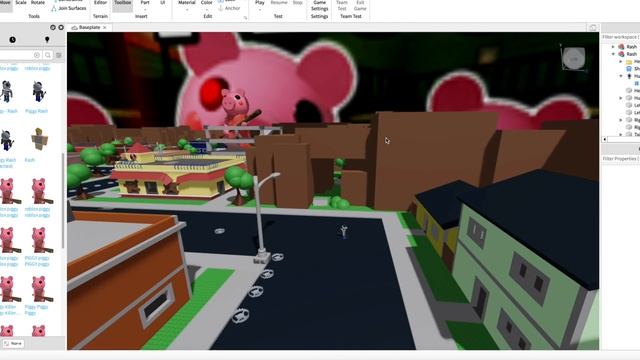Select the Shirt item icon in Explorer
Screen dimensions: 640x360
click(629, 69)
